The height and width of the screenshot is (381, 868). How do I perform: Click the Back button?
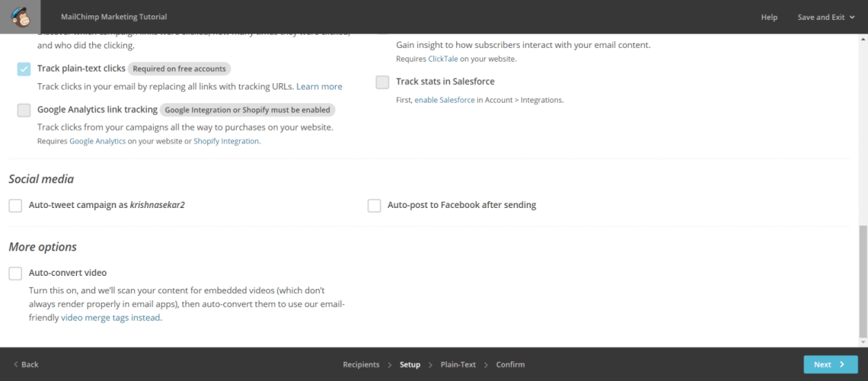point(25,364)
